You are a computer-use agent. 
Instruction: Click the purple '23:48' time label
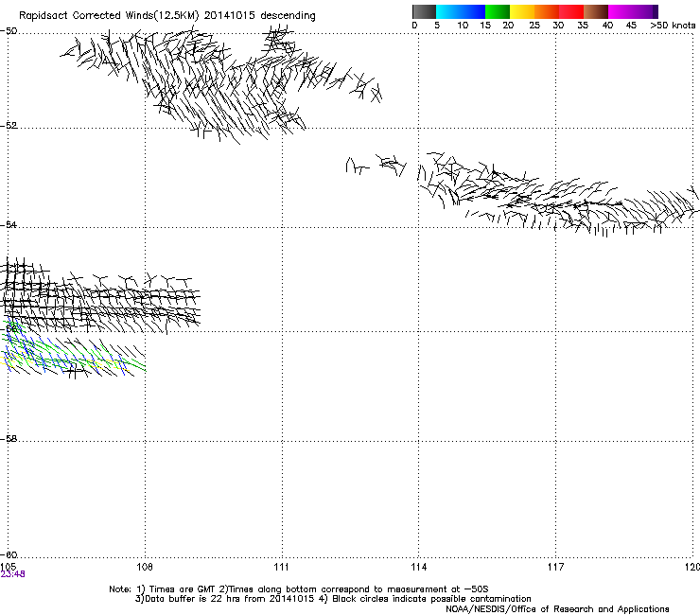coord(13,574)
